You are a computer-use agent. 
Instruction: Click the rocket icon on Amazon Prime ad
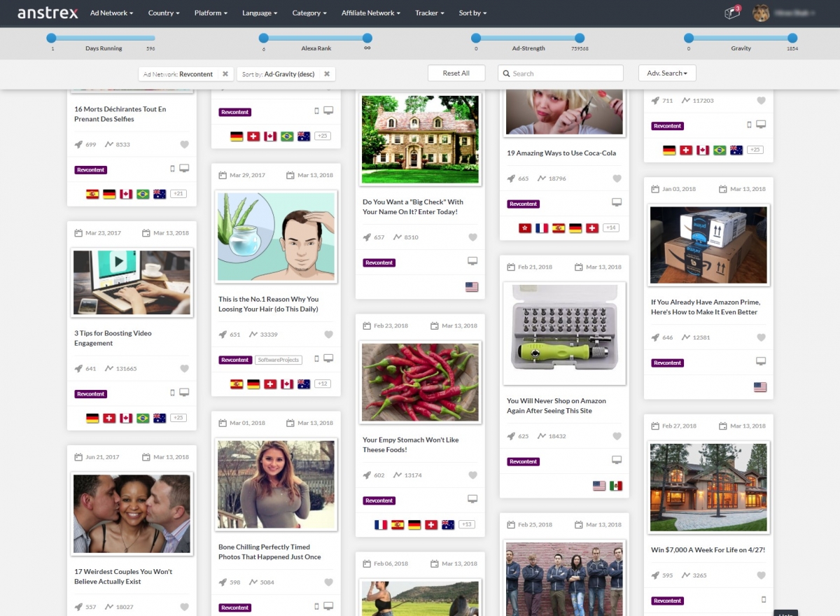[655, 337]
